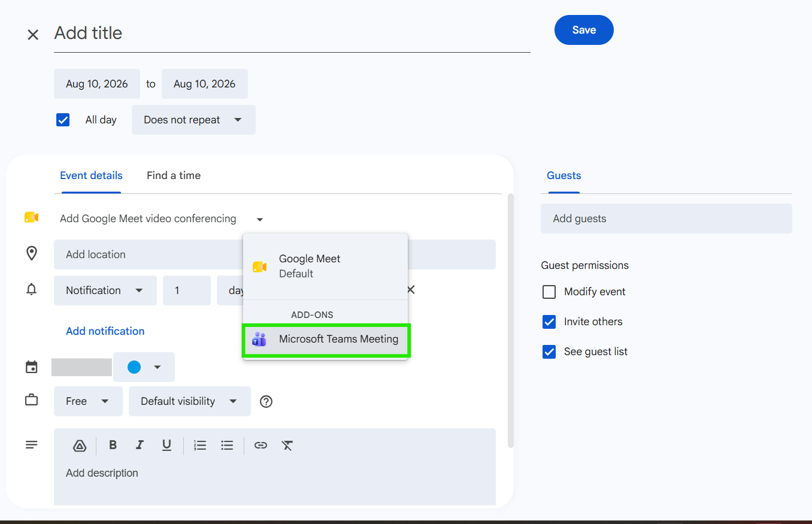812x524 pixels.
Task: Remove the notification with its X button
Action: [411, 290]
